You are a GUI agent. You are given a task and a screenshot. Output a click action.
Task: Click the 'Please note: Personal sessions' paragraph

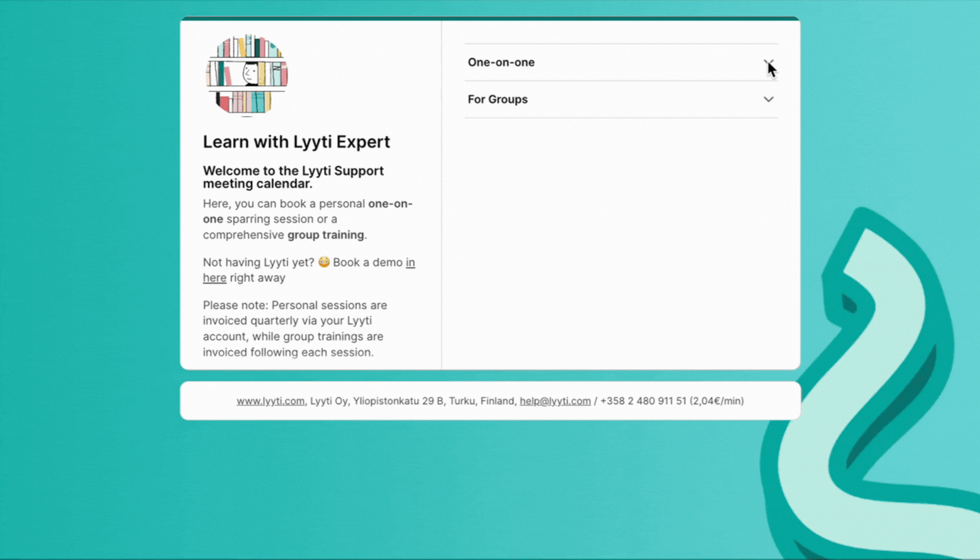tap(295, 329)
